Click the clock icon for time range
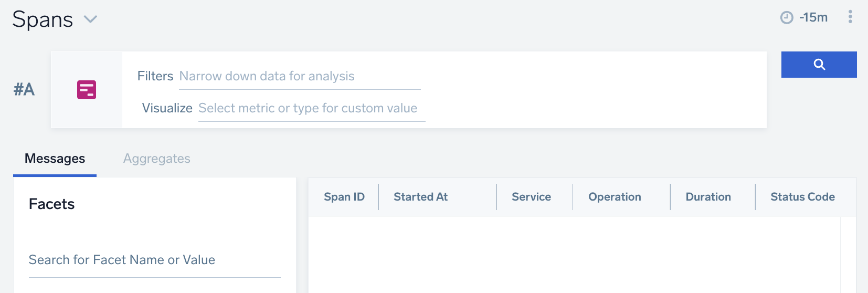 [x=787, y=18]
